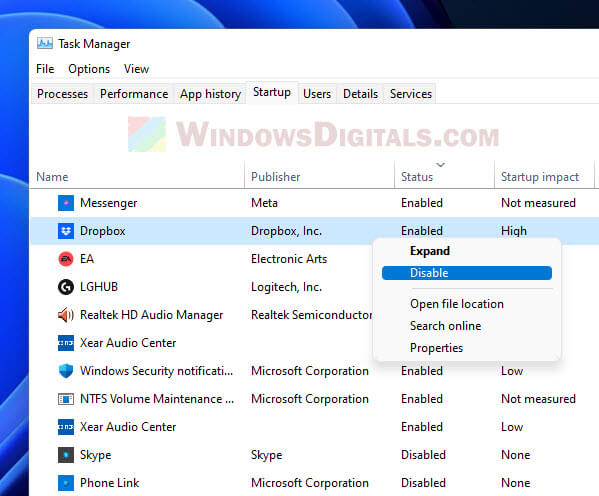Screen dimensions: 599x496
Task: Choose Disable in the context menu
Action: tap(467, 273)
